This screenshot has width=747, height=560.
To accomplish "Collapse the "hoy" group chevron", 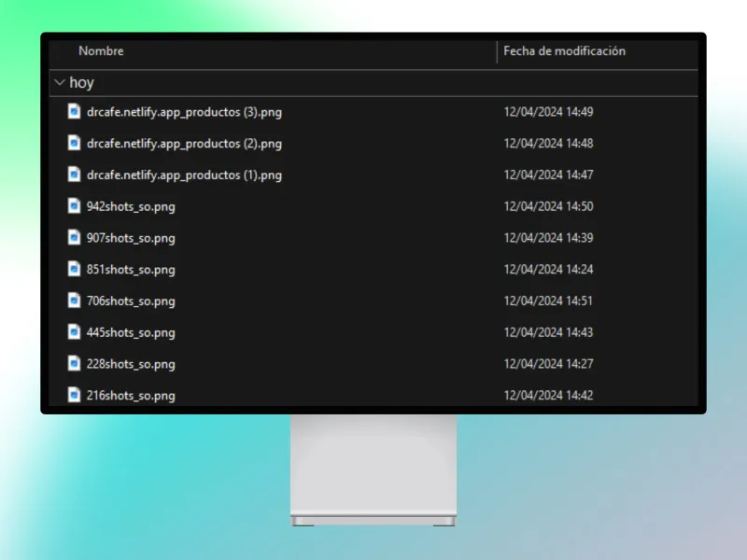I will pyautogui.click(x=60, y=83).
